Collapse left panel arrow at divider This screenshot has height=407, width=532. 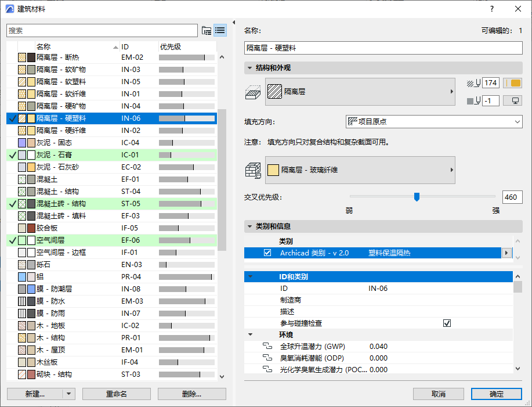(234, 23)
